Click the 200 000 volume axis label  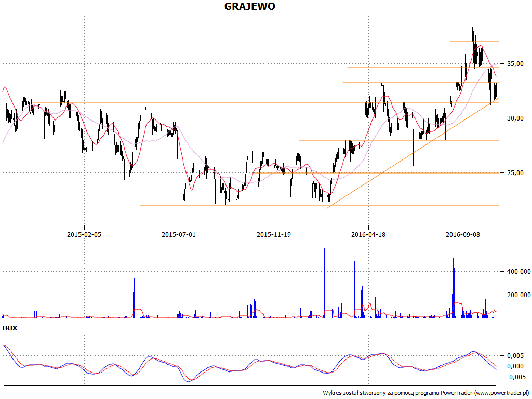519,295
